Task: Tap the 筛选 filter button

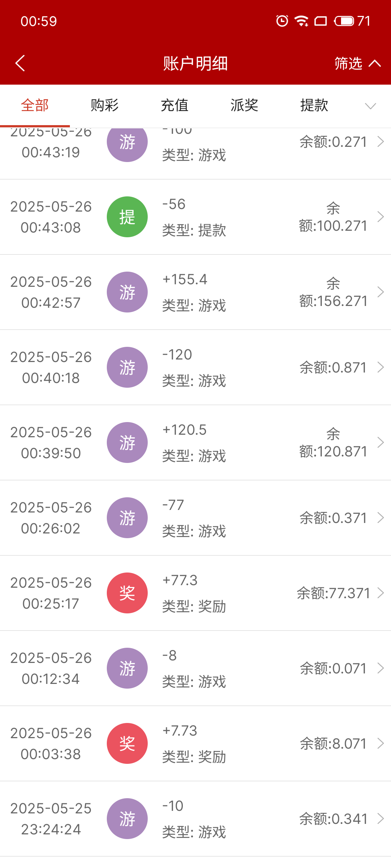Action: pyautogui.click(x=348, y=64)
